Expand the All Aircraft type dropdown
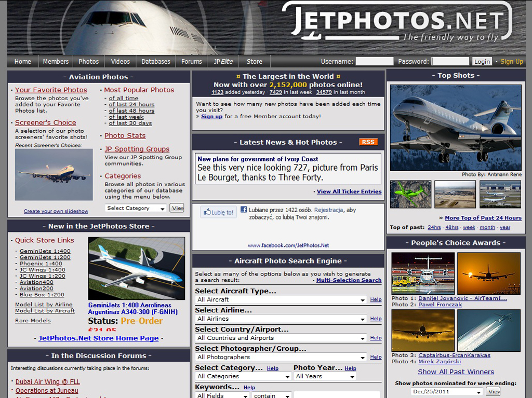This screenshot has width=532, height=398. pyautogui.click(x=281, y=300)
